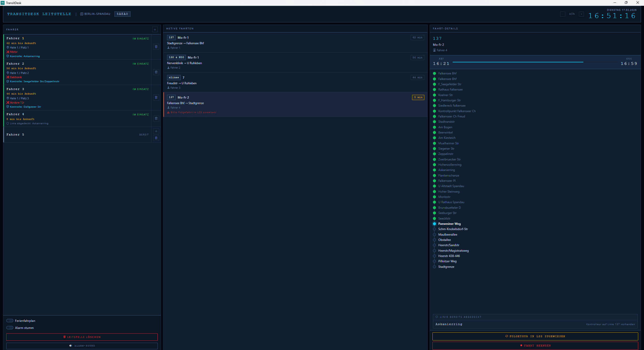Click the time offset minus button
This screenshot has width=644, height=350.
563,14
